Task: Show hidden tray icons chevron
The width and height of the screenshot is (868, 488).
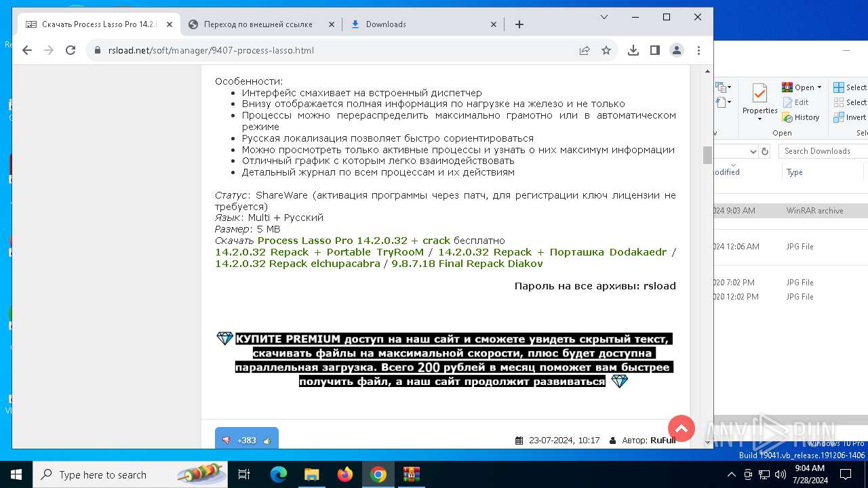Action: pyautogui.click(x=732, y=474)
